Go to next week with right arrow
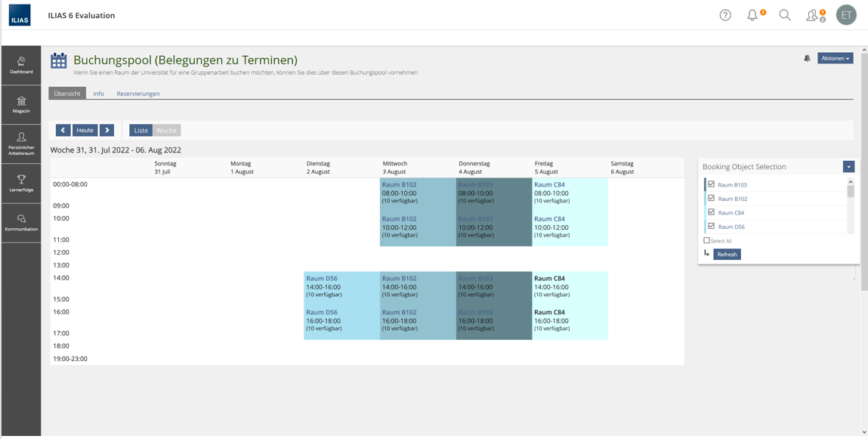 [x=107, y=131]
